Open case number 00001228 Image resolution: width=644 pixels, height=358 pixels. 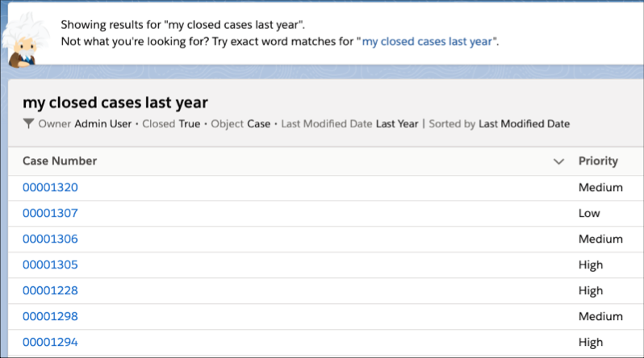point(50,290)
